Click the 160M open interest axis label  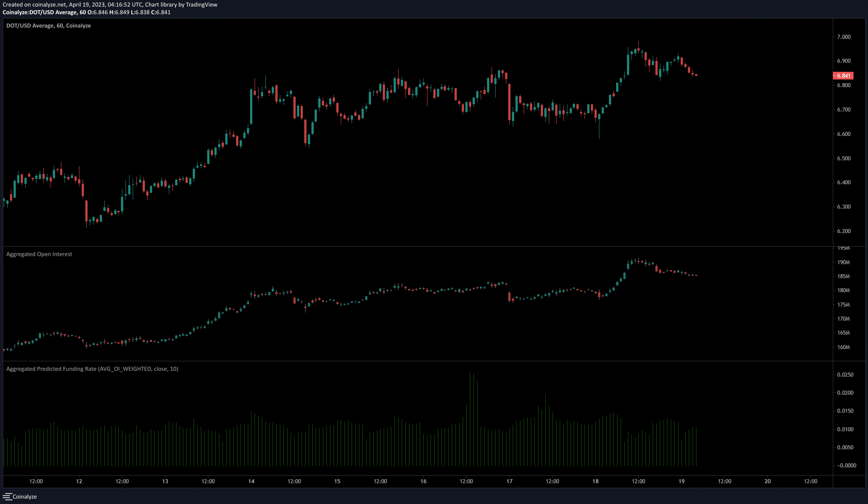pyautogui.click(x=843, y=347)
